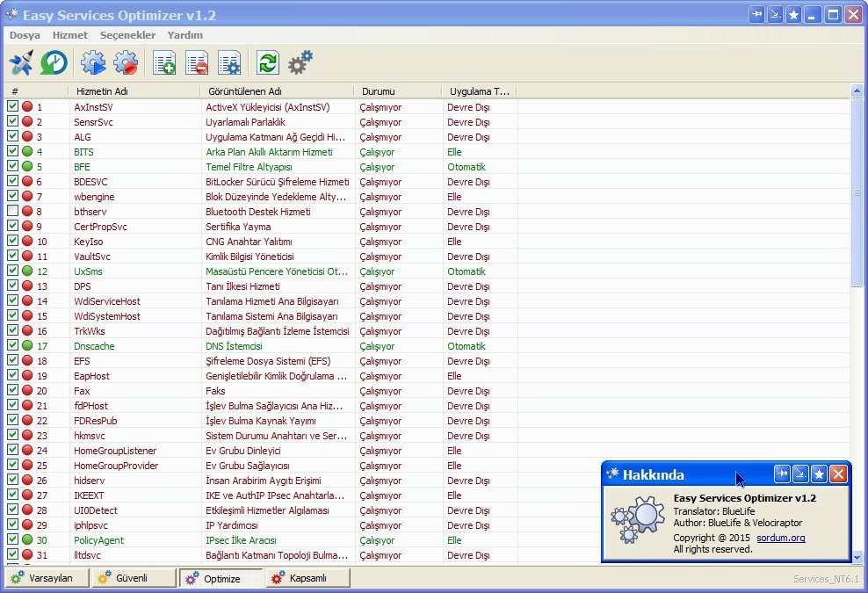Select the Varsayılan profile tab
This screenshot has height=593, width=868.
tap(47, 578)
